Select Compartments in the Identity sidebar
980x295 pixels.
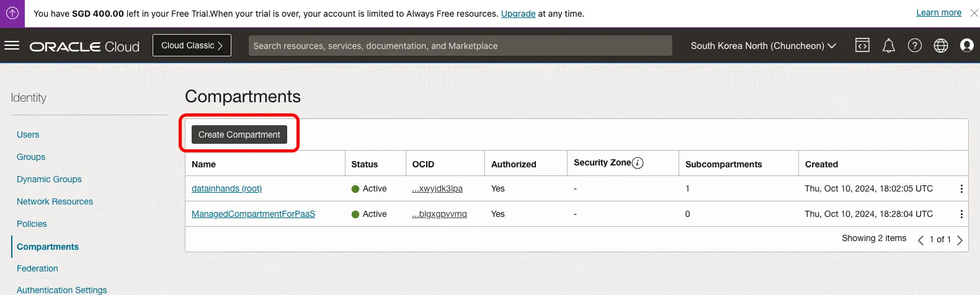(x=48, y=247)
